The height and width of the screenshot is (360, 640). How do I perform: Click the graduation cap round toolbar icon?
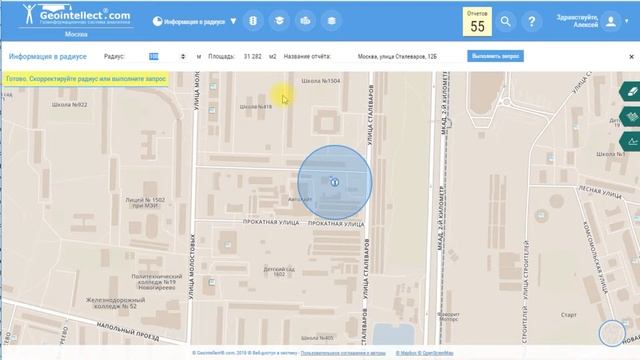pyautogui.click(x=279, y=21)
